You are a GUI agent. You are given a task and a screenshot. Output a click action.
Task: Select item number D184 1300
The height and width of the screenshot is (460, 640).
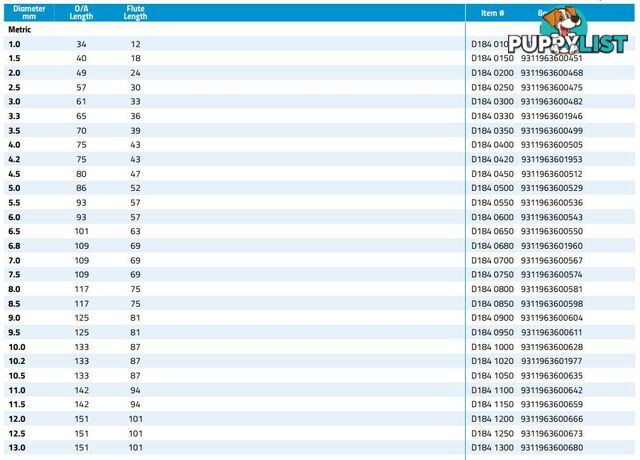(492, 448)
